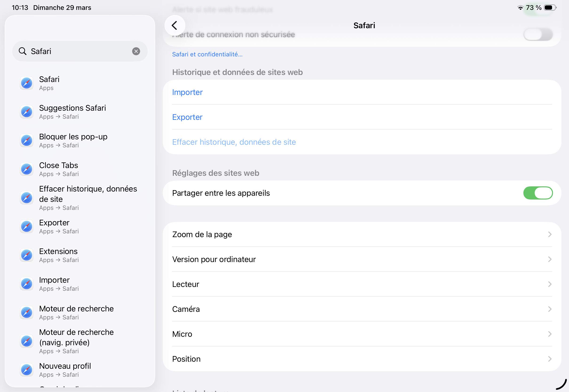
Task: Open Safari icon in search results
Action: tap(27, 83)
